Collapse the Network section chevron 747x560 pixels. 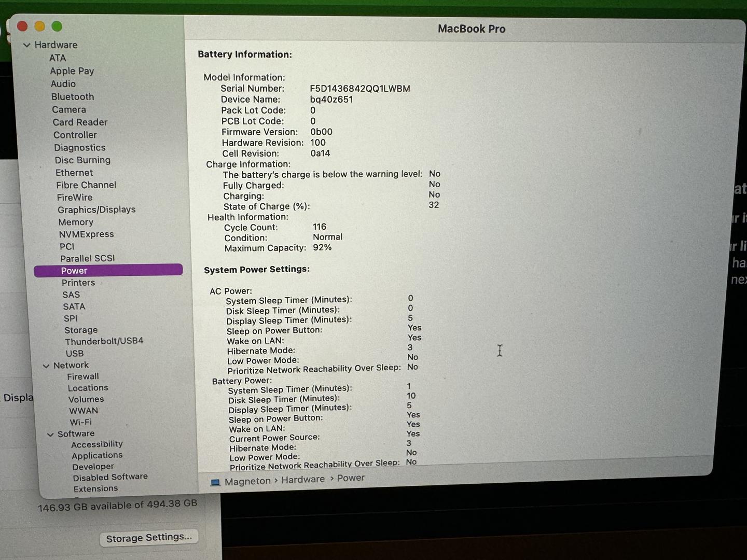[46, 366]
